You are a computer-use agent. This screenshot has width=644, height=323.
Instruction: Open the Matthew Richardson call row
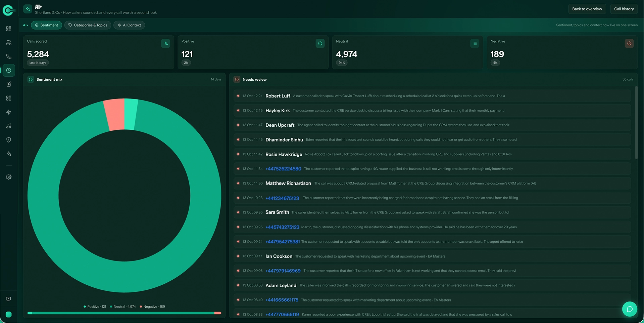click(432, 183)
